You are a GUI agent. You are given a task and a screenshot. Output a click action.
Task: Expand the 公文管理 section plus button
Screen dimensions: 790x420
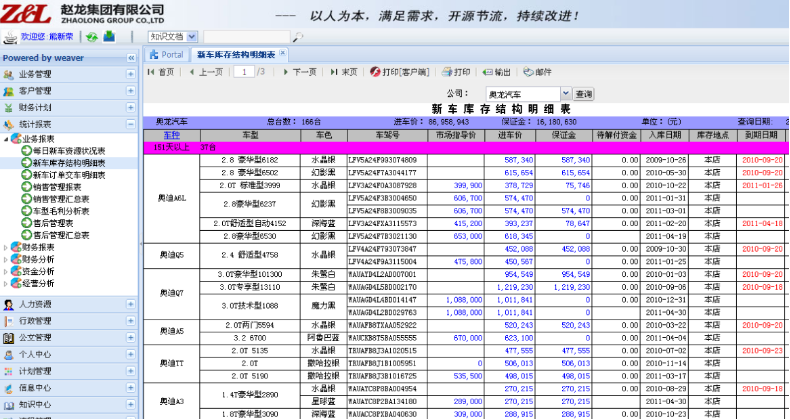coord(131,338)
